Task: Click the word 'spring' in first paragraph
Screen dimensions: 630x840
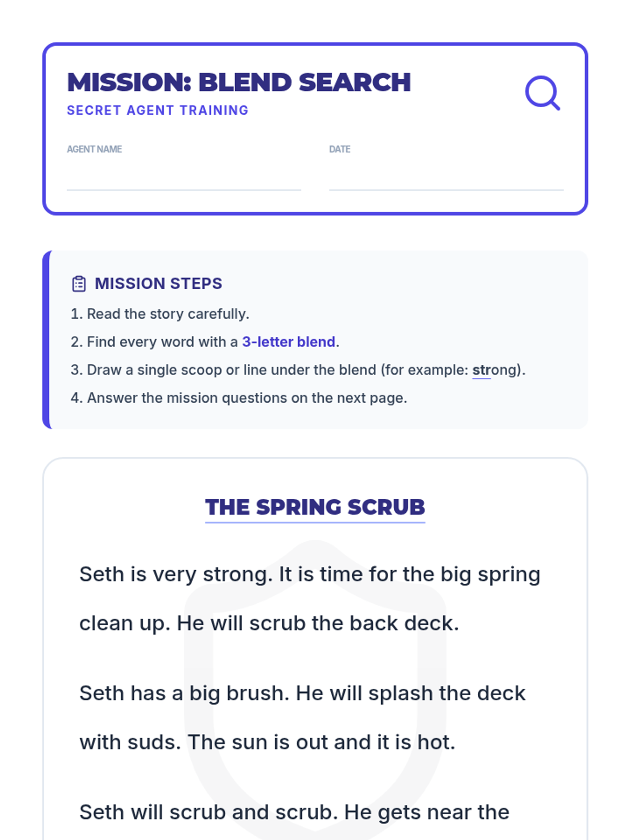Action: coord(508,574)
